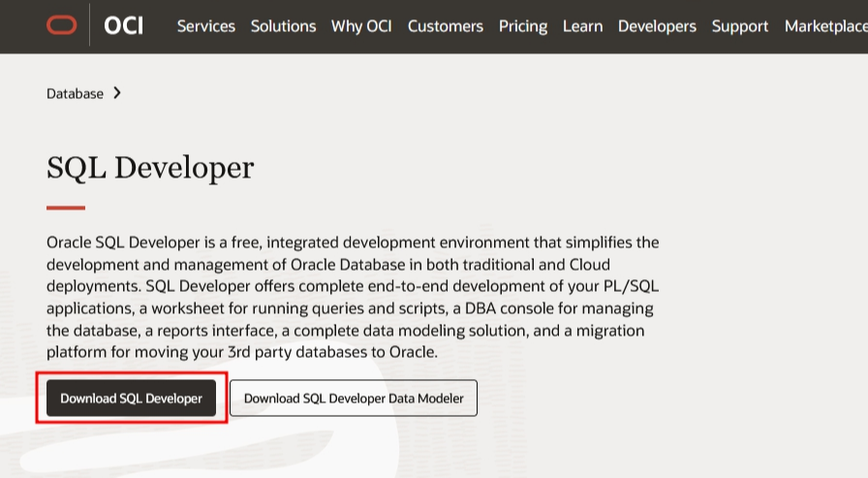Click the Download SQL Developer button

(131, 398)
